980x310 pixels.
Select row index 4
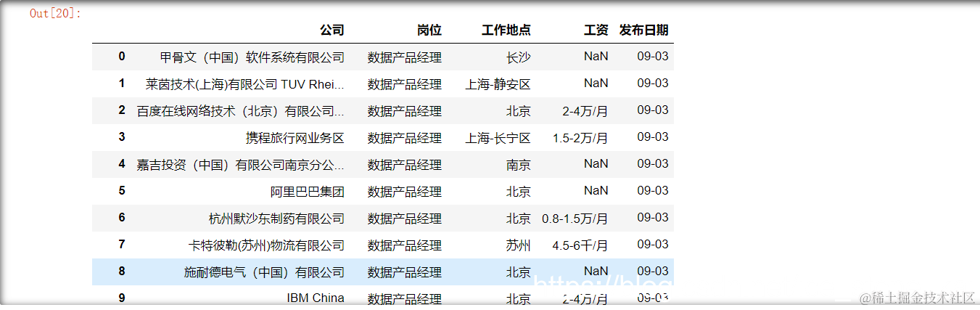click(x=122, y=164)
